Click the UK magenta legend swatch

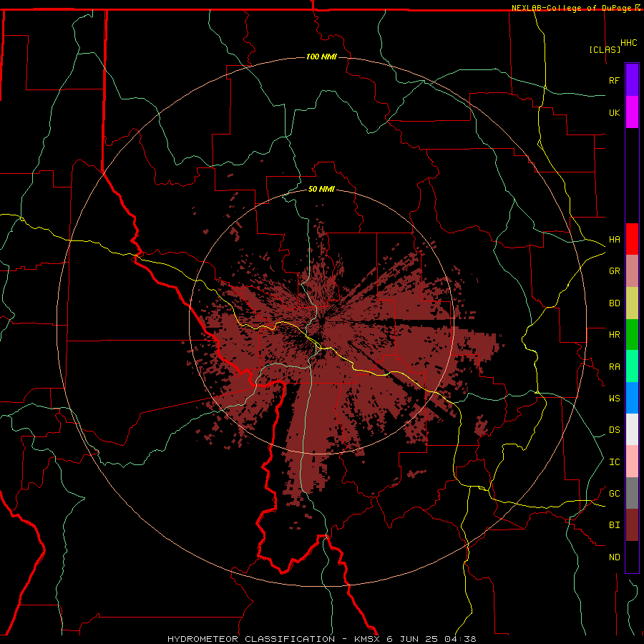coord(632,112)
